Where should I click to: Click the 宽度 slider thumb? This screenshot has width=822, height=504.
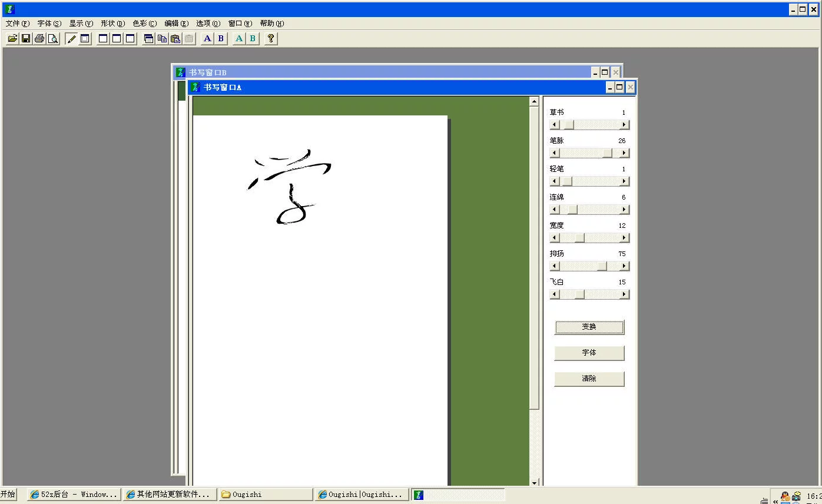(579, 238)
